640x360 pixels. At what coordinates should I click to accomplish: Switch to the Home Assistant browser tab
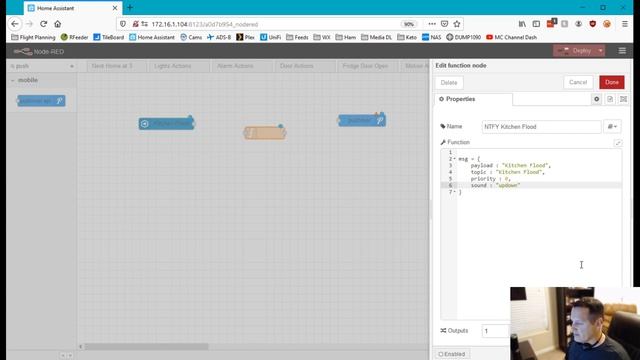72,8
